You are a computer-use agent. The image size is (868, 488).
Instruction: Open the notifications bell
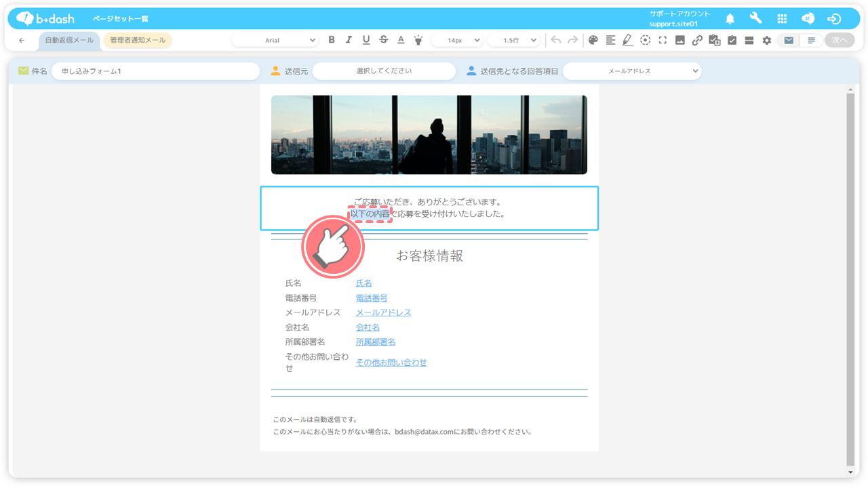[730, 19]
